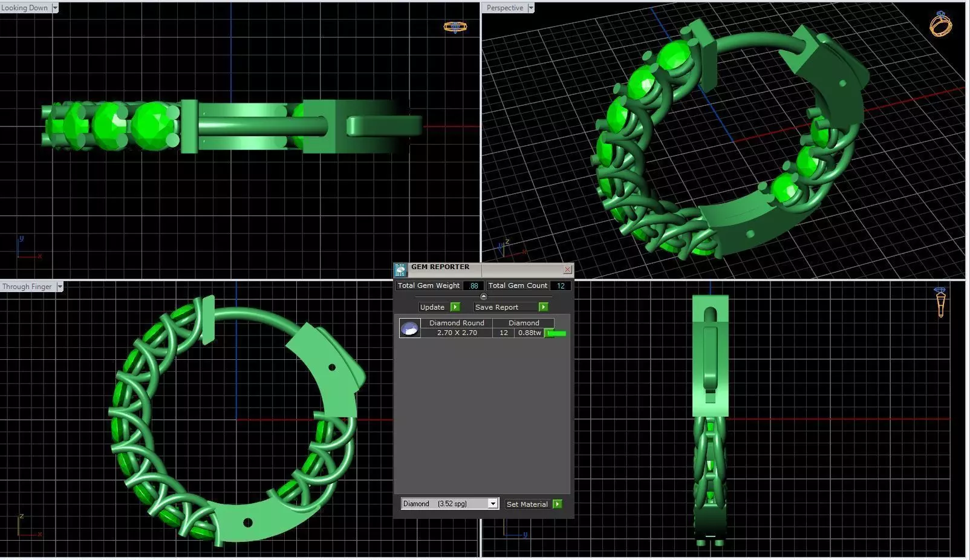
Task: Close the Gem Reporter window
Action: pyautogui.click(x=567, y=269)
